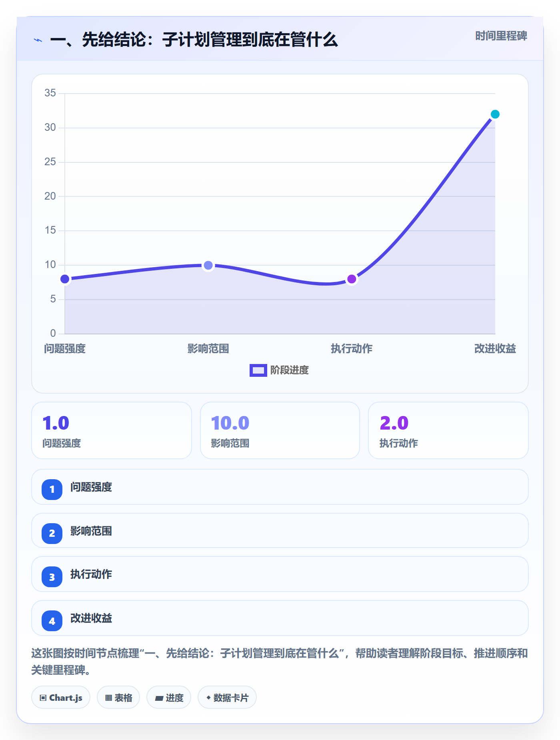Click the 1.0 问题强度 stat card
Image resolution: width=560 pixels, height=740 pixels.
[x=112, y=430]
